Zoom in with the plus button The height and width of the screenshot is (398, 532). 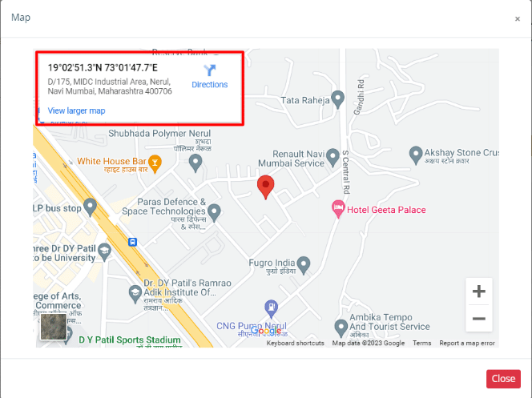coord(479,291)
